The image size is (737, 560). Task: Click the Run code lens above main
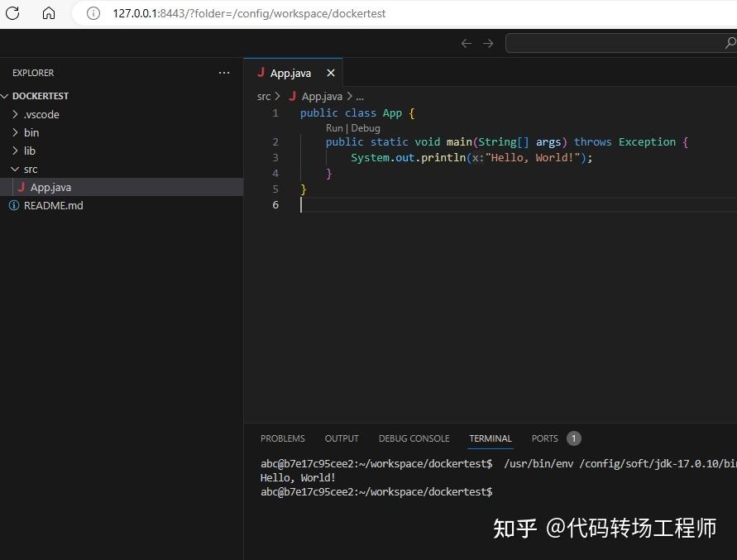click(334, 128)
